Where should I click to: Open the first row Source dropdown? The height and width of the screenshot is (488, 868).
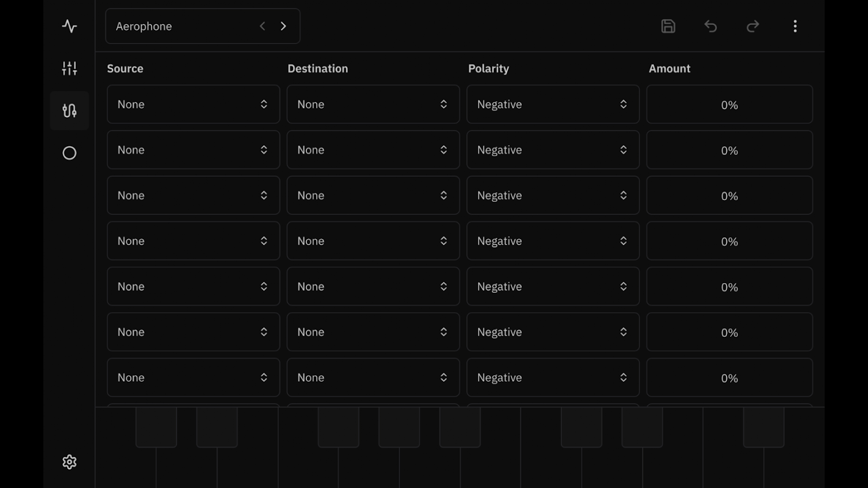(193, 104)
